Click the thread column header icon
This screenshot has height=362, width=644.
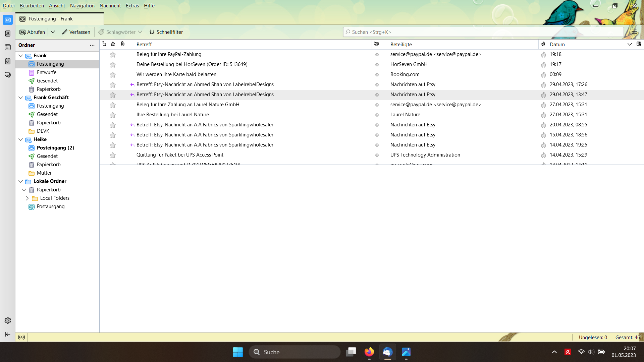[x=104, y=44]
